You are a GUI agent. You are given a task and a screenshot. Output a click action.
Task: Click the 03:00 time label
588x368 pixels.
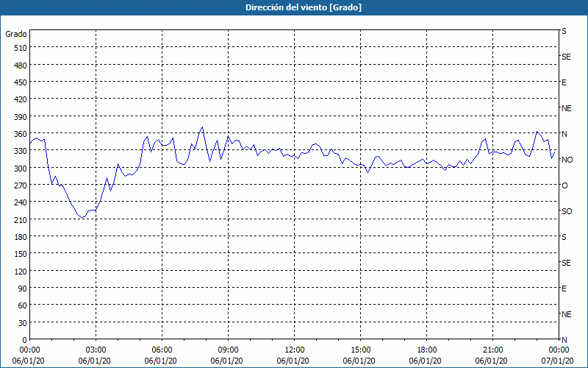pyautogui.click(x=96, y=350)
